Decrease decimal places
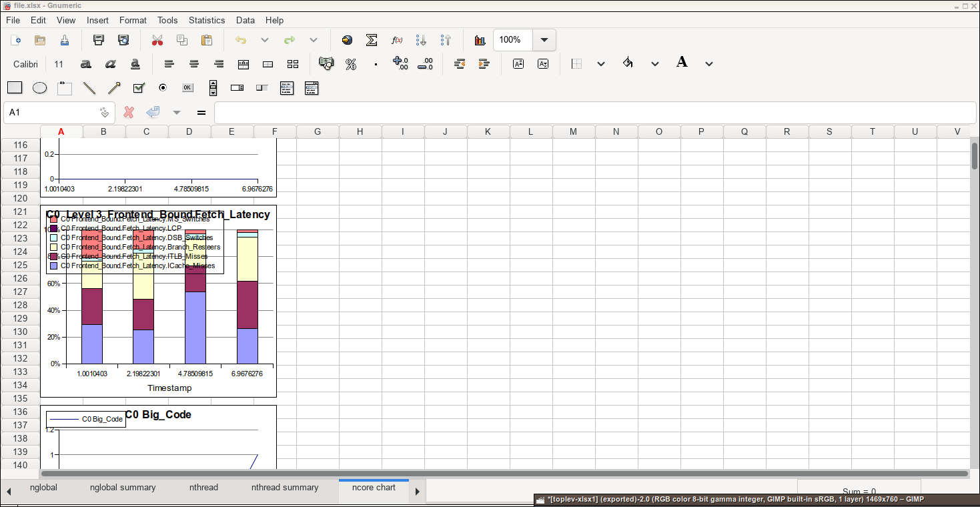 [x=425, y=64]
